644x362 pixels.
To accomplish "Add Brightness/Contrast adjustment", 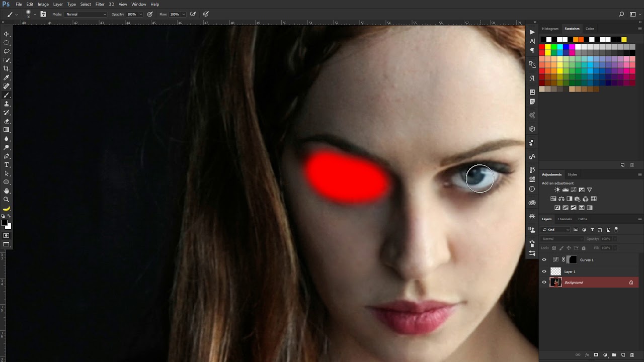I will [557, 190].
